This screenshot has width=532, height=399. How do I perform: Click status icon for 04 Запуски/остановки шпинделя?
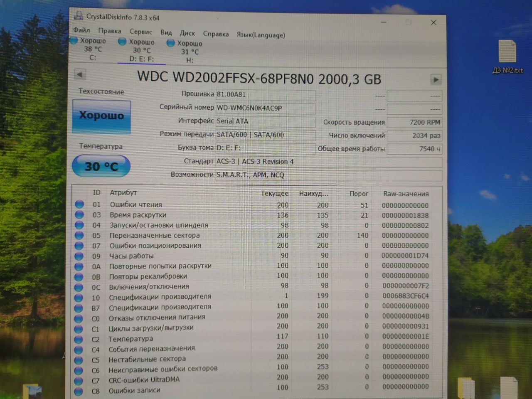(x=79, y=225)
